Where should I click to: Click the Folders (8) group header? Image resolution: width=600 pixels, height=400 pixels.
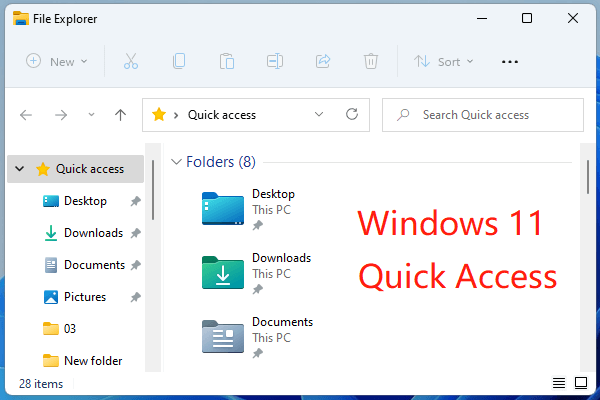[221, 162]
